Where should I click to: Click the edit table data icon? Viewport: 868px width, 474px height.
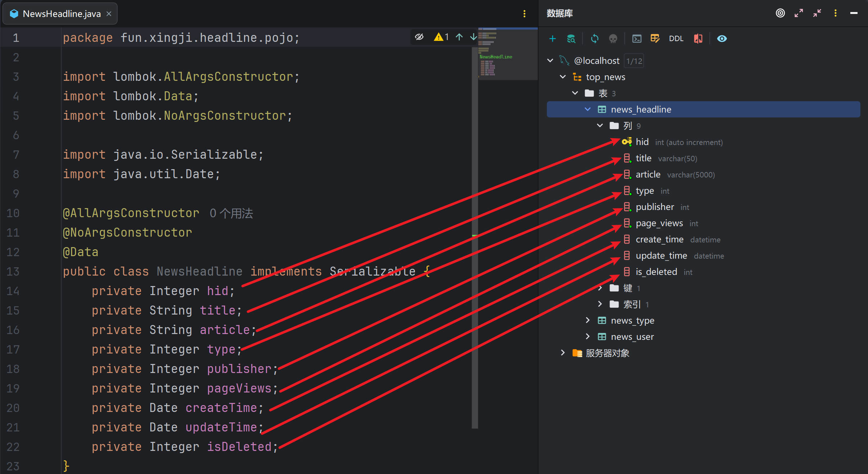point(655,39)
